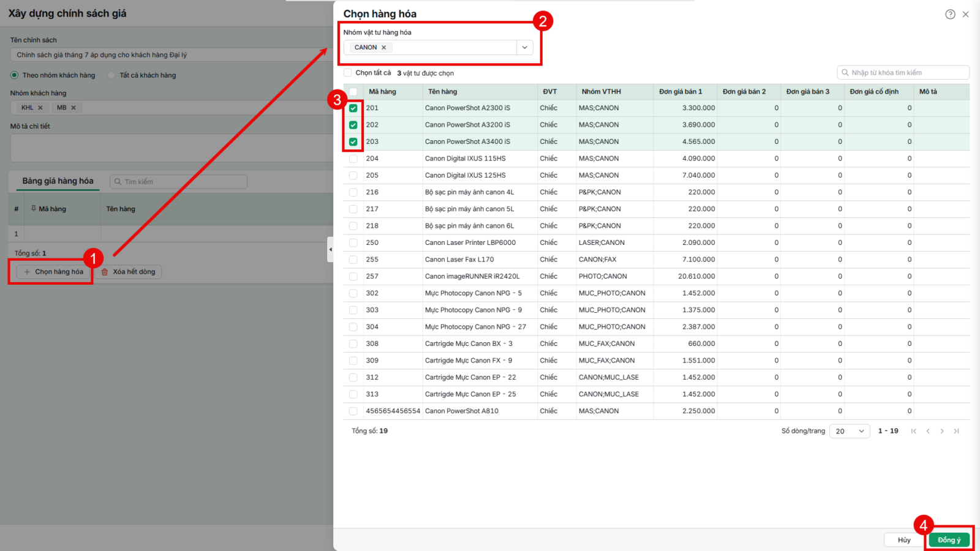980x551 pixels.
Task: Click the Xóa hết dòng button
Action: pyautogui.click(x=128, y=272)
